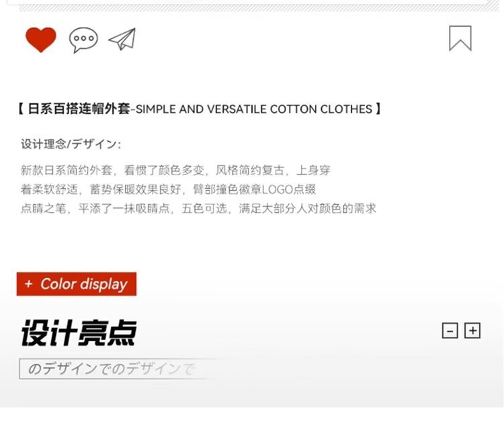
Task: Click the 满足大部分人对颜色的需求 phrase
Action: point(308,208)
